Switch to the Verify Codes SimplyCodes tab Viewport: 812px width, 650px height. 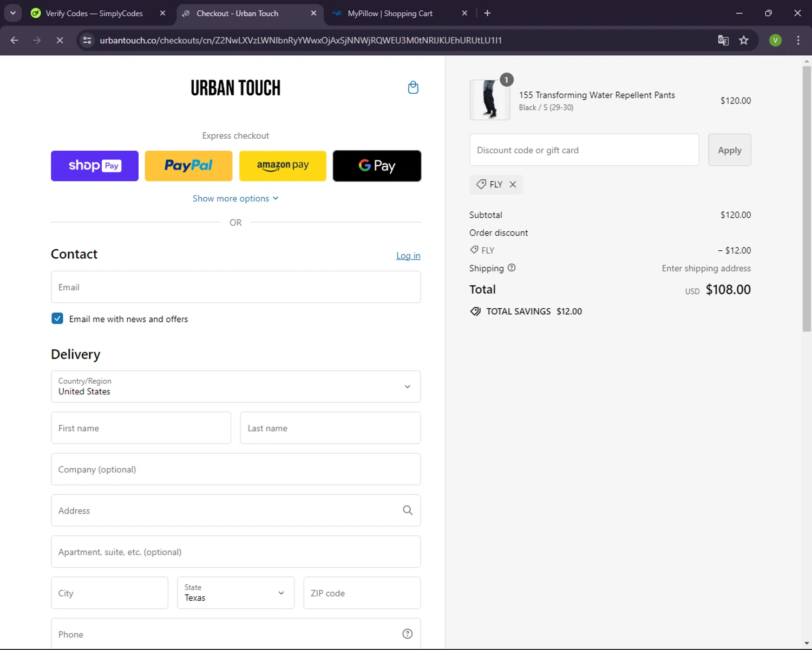coord(94,13)
